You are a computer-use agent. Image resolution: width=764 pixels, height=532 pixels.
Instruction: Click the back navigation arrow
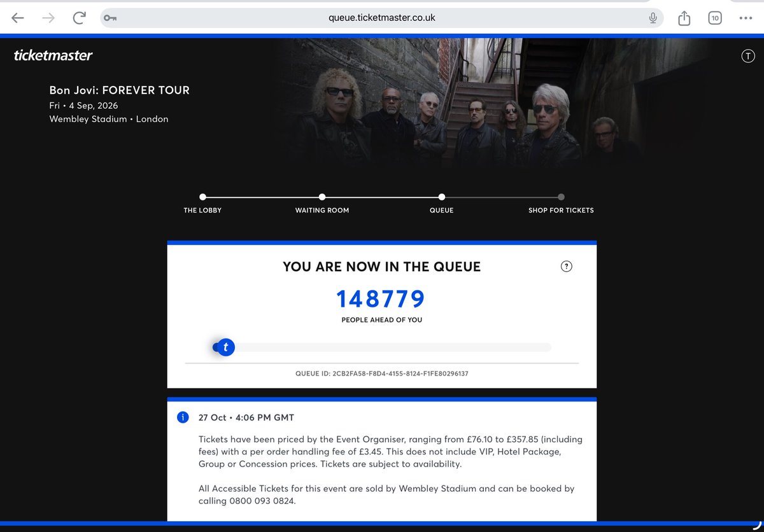[x=17, y=18]
